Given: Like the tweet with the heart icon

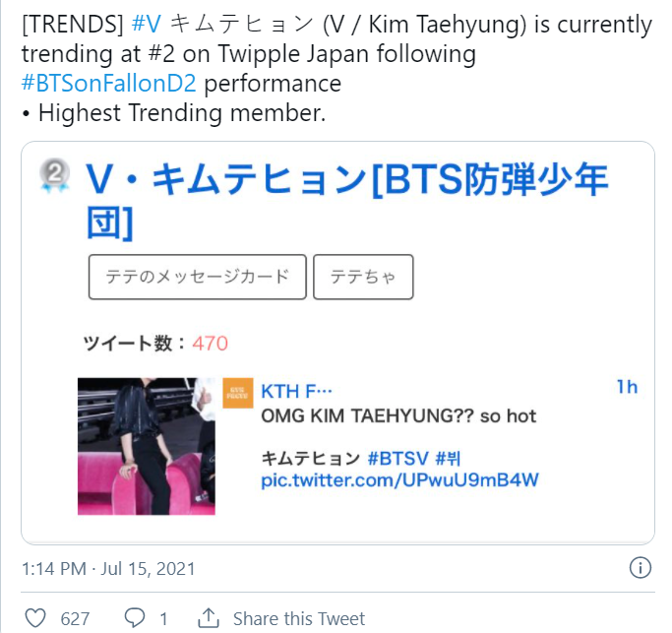Looking at the screenshot, I should 35,618.
